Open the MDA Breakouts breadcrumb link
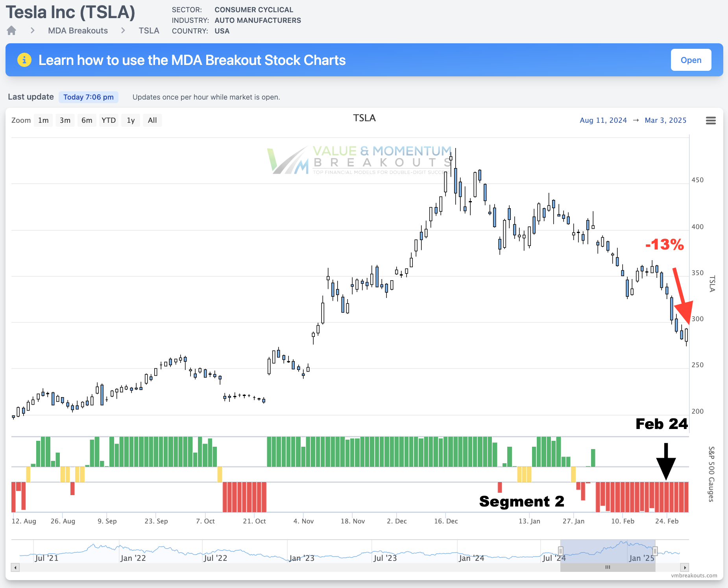This screenshot has width=728, height=588. point(78,31)
